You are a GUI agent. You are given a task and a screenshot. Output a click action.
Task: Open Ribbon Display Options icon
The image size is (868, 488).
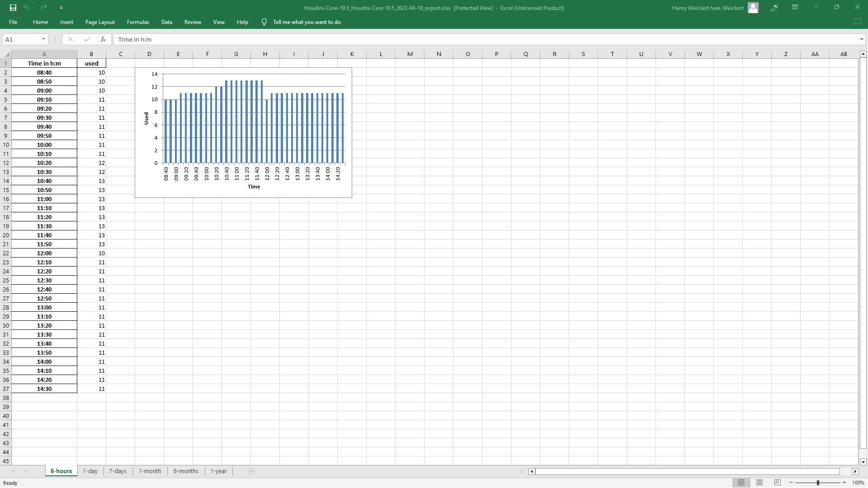pos(795,7)
